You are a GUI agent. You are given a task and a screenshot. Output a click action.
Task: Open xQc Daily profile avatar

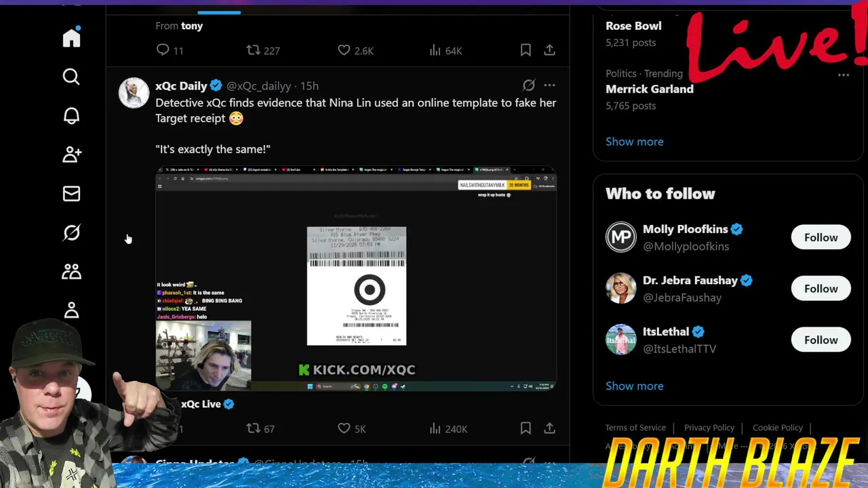(x=134, y=93)
